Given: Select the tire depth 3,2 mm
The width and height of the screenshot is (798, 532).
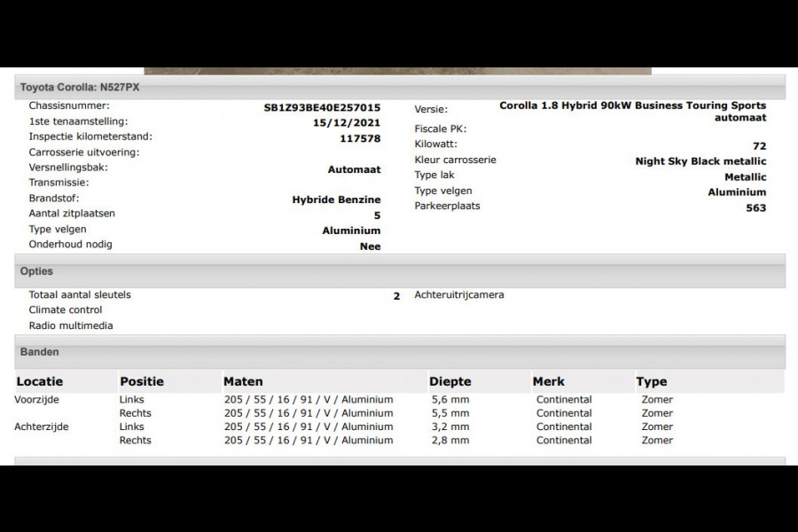Looking at the screenshot, I should [x=450, y=426].
